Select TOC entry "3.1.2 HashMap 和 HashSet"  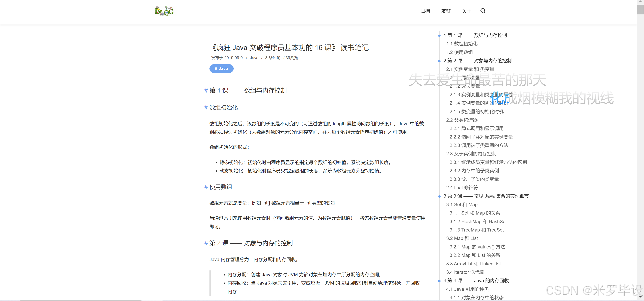point(478,221)
